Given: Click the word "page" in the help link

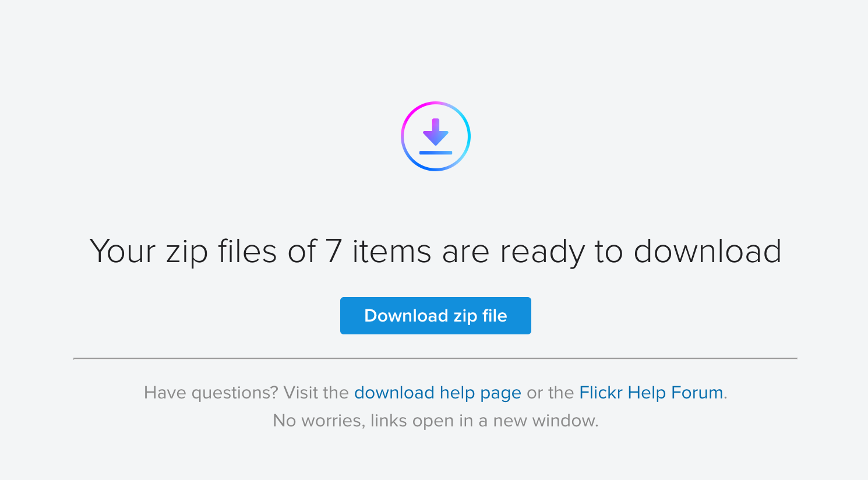Looking at the screenshot, I should pos(500,394).
